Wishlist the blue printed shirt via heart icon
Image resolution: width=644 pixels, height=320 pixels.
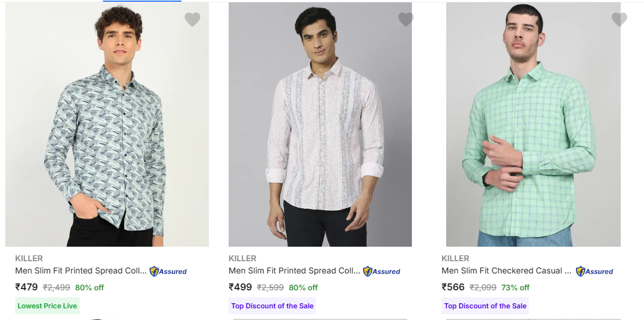point(192,20)
